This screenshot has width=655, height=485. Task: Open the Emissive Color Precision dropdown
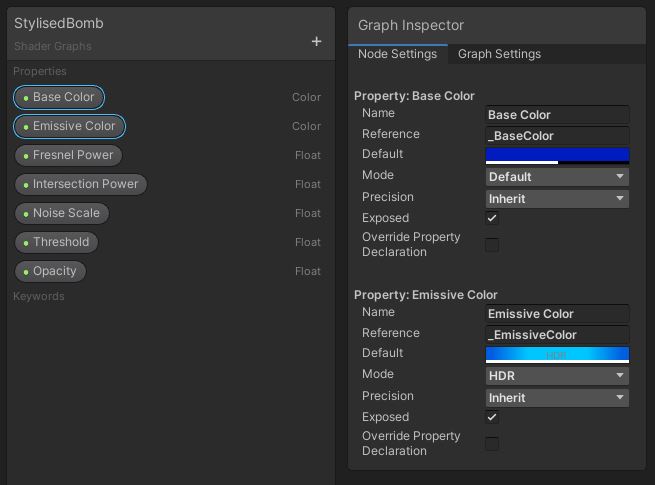point(557,398)
